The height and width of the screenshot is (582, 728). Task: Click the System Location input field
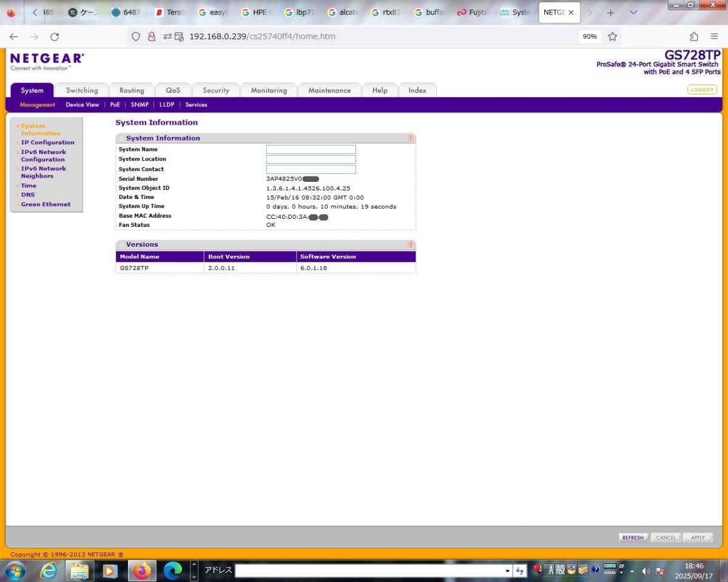coord(311,159)
